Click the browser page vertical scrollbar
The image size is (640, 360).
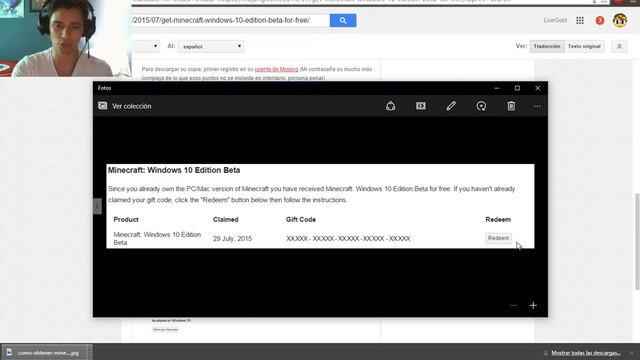637,241
